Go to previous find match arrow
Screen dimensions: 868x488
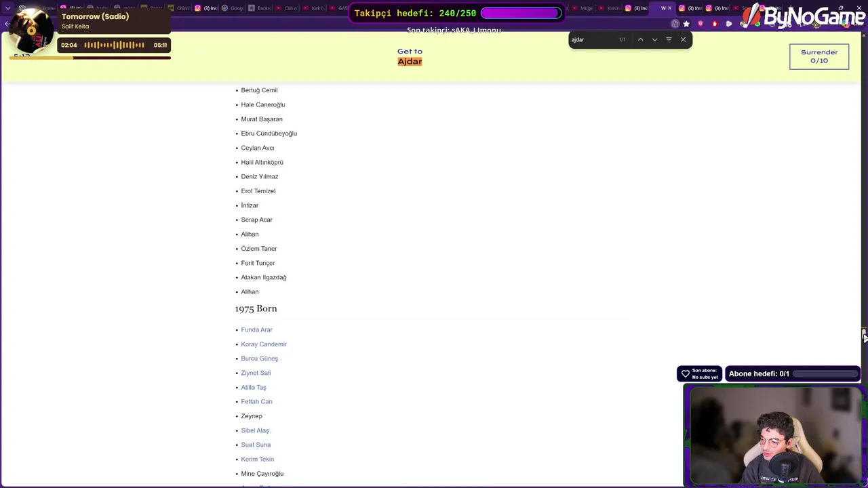[640, 39]
